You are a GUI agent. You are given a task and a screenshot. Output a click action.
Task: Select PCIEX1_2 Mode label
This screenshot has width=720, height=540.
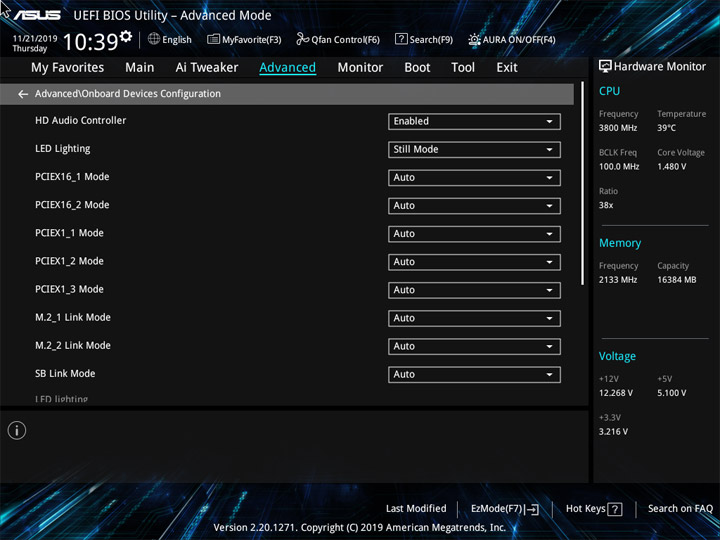(x=69, y=261)
